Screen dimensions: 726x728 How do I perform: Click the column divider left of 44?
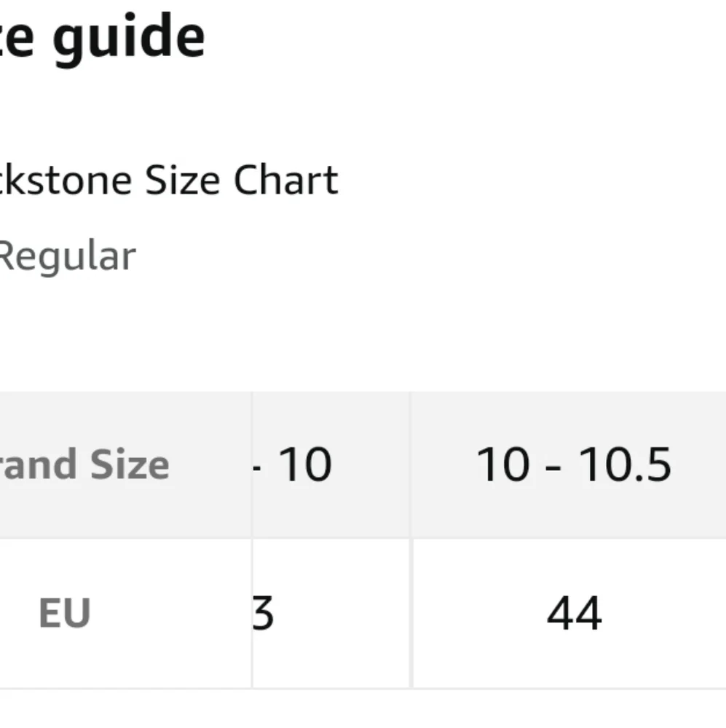[x=411, y=614]
